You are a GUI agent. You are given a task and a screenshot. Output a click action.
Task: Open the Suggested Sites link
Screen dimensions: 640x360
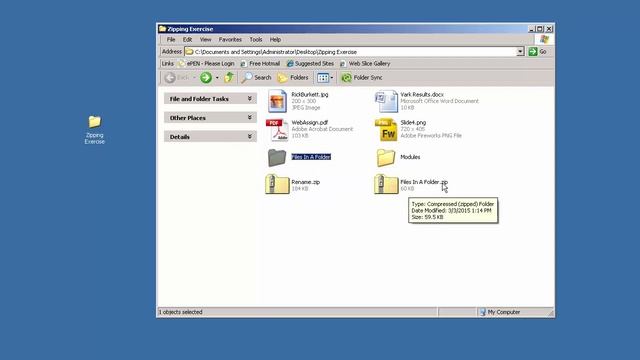(x=310, y=64)
